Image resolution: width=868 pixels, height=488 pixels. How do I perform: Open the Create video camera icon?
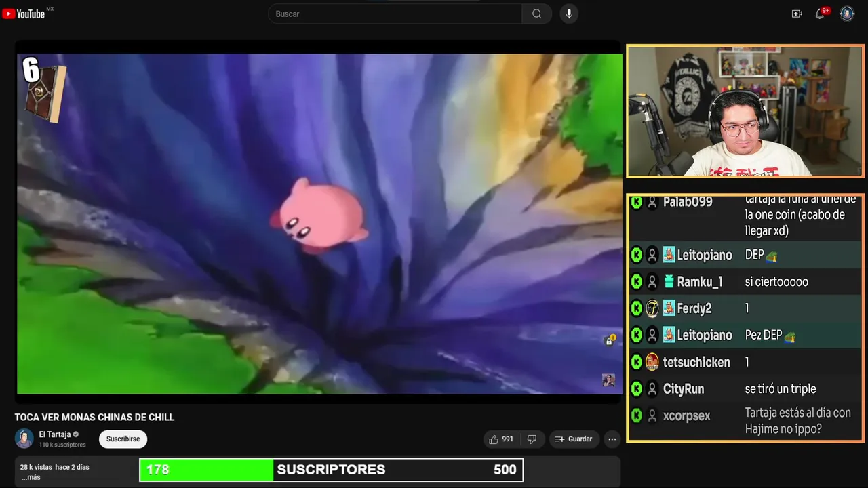[x=797, y=14]
